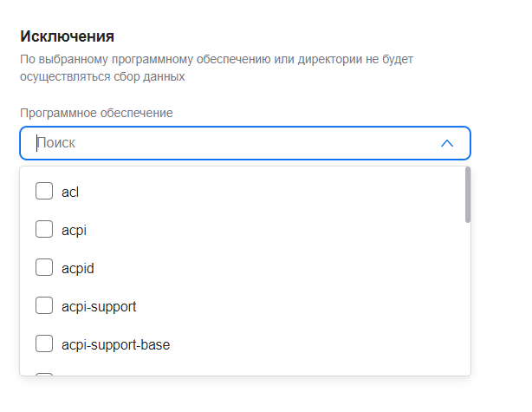The height and width of the screenshot is (412, 532).
Task: Click the dropdown list scrollbar thumb
Action: tap(468, 194)
